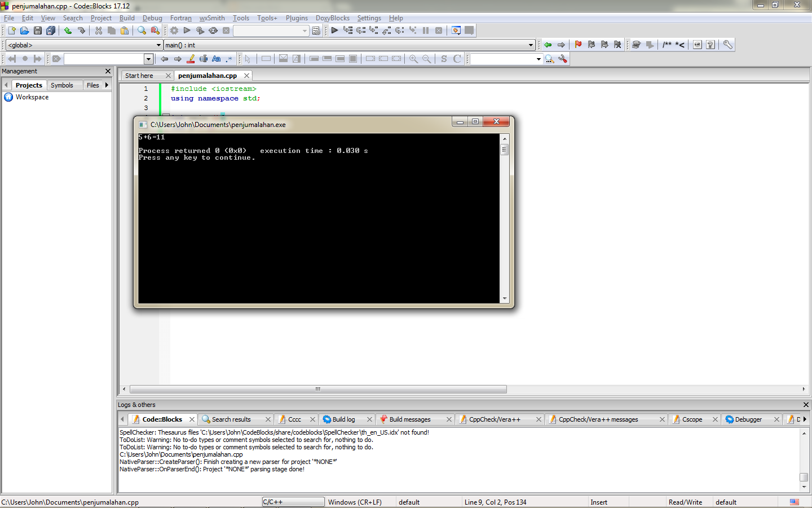Click the Build icon (gear) in compiler toolbar
812x508 pixels.
tap(174, 30)
